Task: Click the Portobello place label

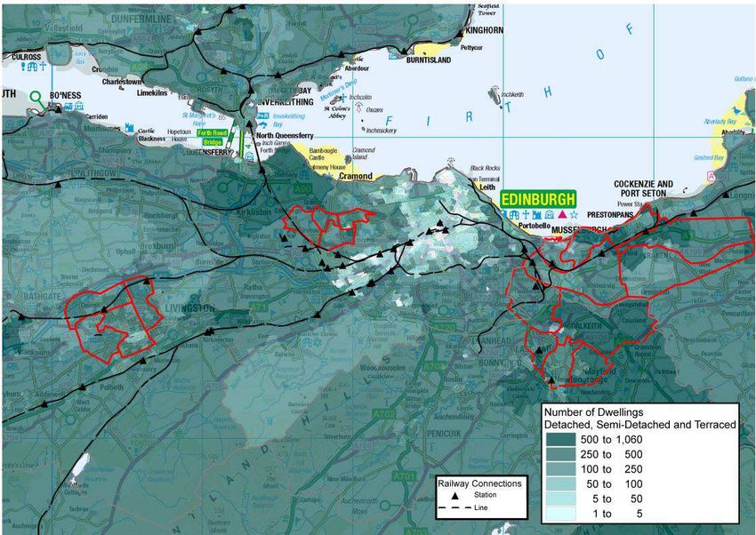Action: pyautogui.click(x=535, y=226)
